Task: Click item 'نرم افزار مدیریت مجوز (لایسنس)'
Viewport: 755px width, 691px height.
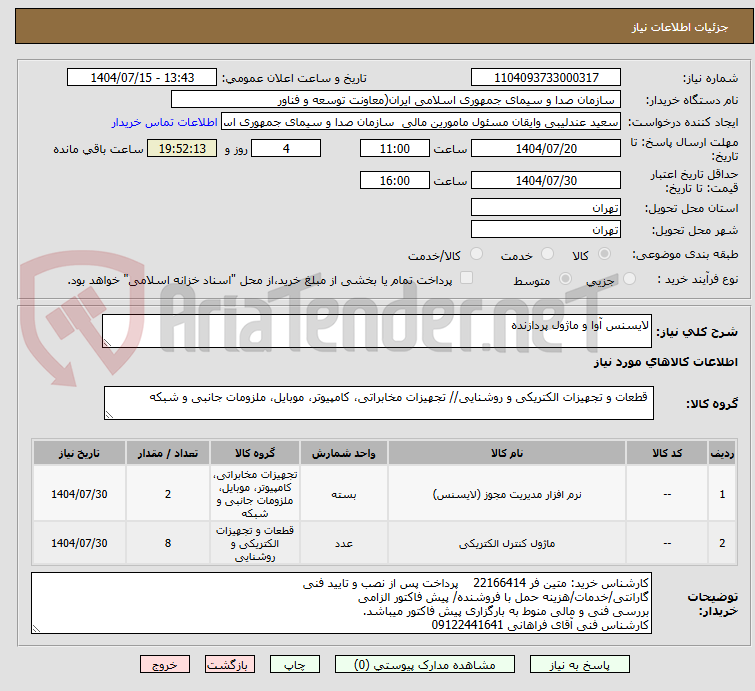Action: (507, 495)
